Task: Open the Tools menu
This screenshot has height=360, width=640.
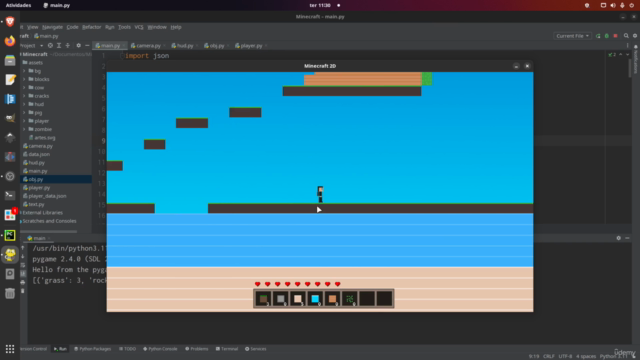Action: (x=124, y=27)
